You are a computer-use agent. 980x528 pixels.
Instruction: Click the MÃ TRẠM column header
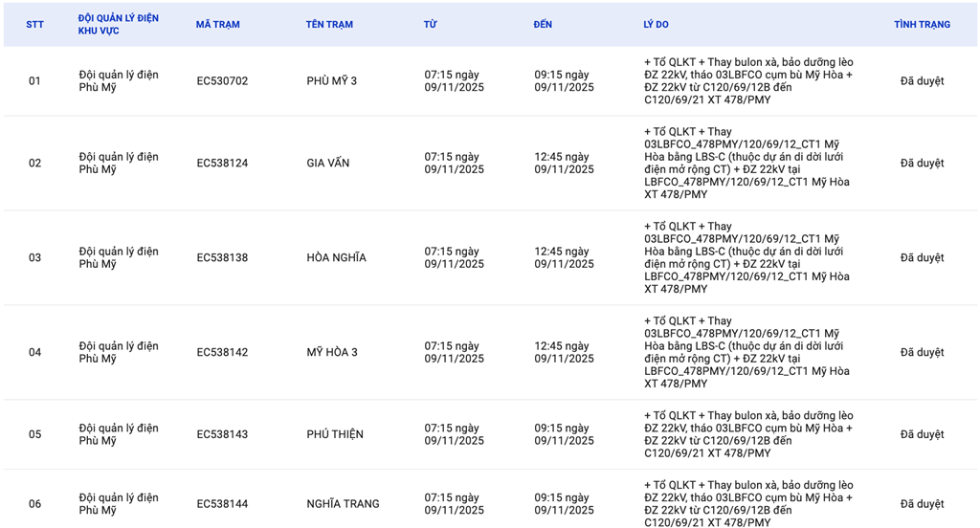(x=217, y=25)
